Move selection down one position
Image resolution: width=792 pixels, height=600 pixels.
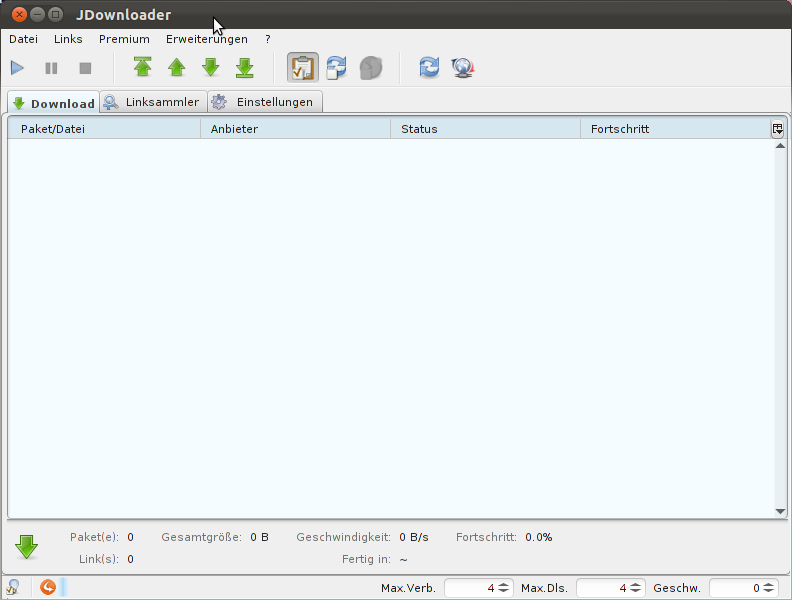(211, 67)
